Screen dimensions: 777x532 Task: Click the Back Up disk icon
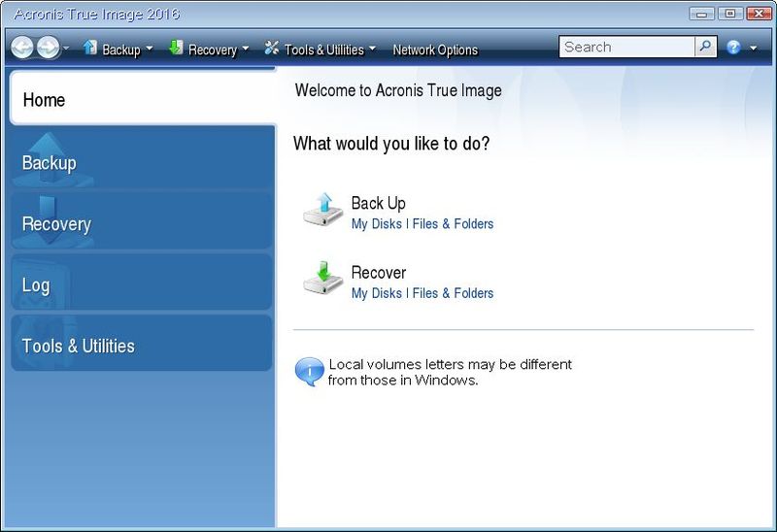coord(322,209)
